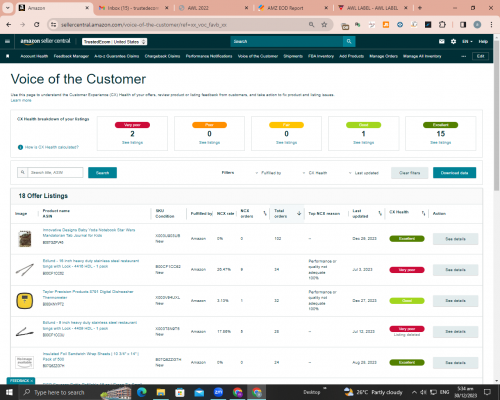The height and width of the screenshot is (400, 500).
Task: Expand the CX Health filter dropdown
Action: pyautogui.click(x=315, y=173)
